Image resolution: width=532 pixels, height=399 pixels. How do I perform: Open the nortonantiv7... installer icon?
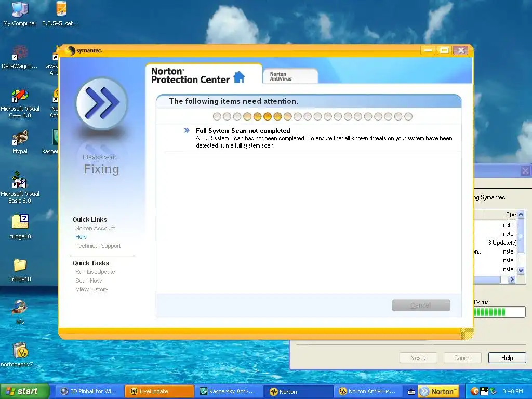pyautogui.click(x=20, y=354)
